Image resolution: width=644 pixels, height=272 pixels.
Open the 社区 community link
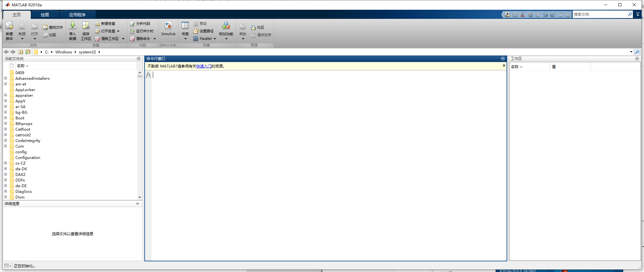point(258,27)
